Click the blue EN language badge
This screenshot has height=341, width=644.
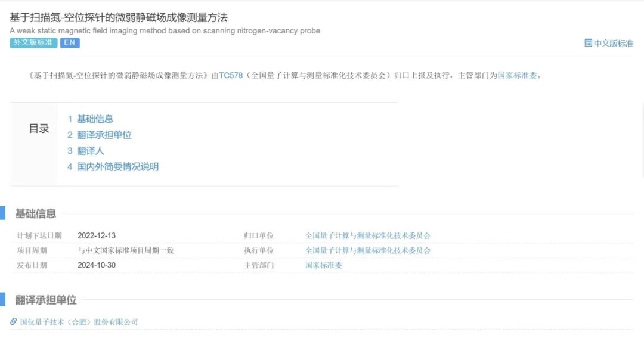(70, 43)
